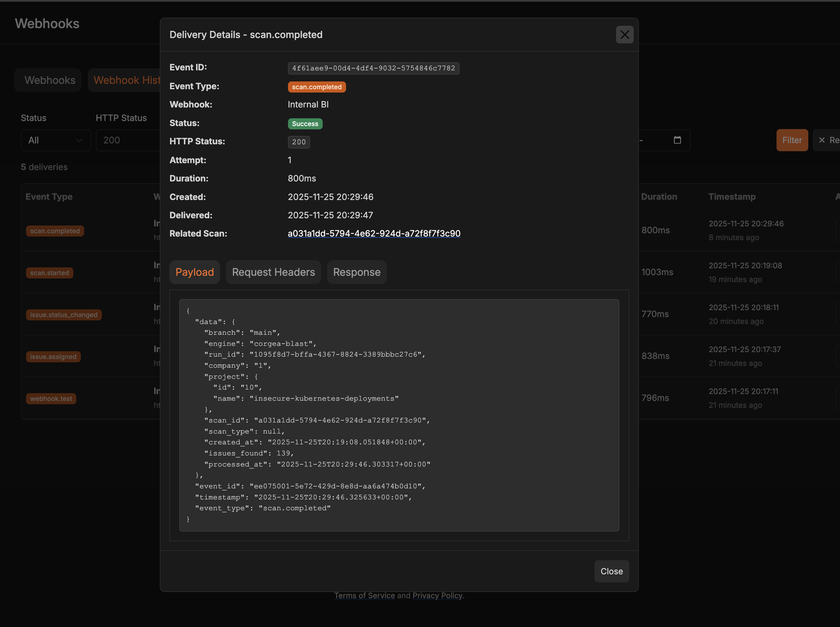Click the scan.started event badge in the table
The height and width of the screenshot is (627, 840).
pos(49,272)
